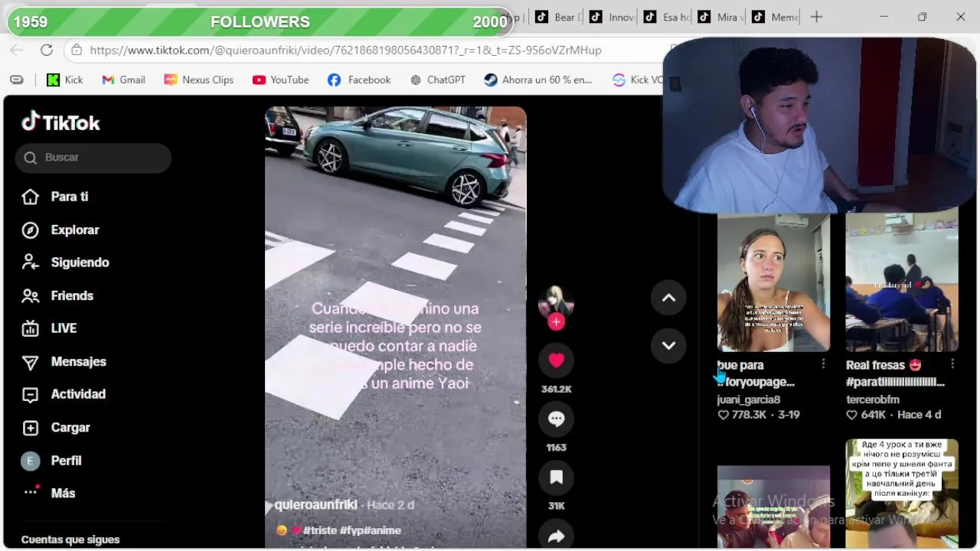Open ChatGPT bookmark

438,80
